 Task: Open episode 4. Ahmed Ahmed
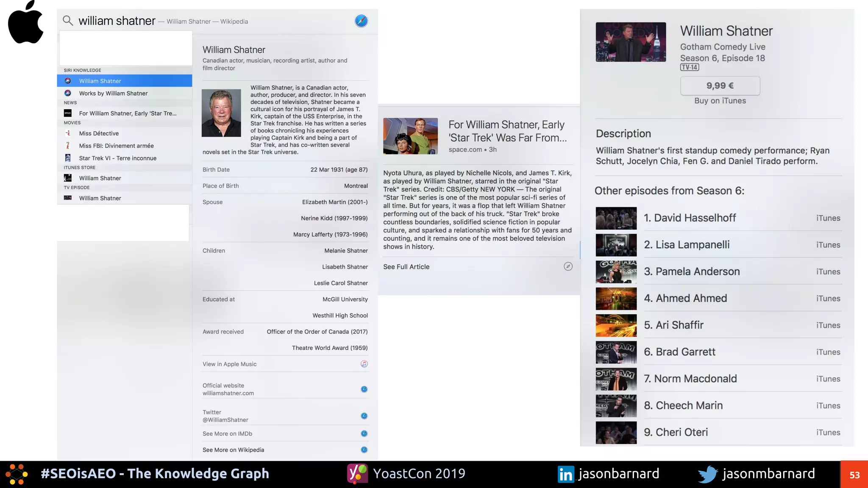(x=718, y=298)
